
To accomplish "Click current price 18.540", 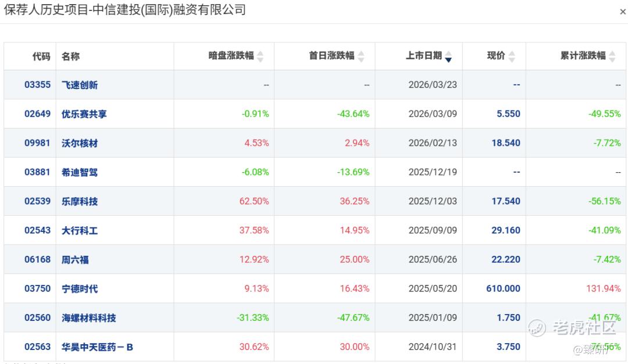I will pyautogui.click(x=506, y=143).
